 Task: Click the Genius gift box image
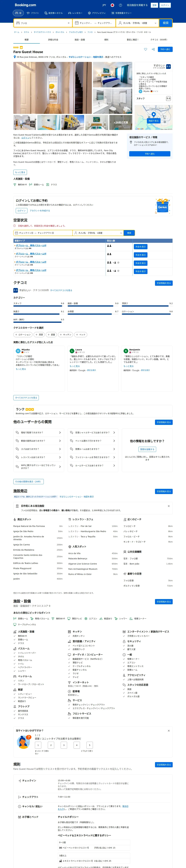coord(162,206)
